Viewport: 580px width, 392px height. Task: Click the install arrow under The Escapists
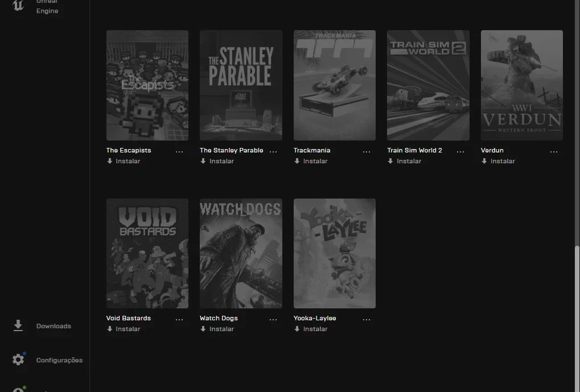pos(109,161)
